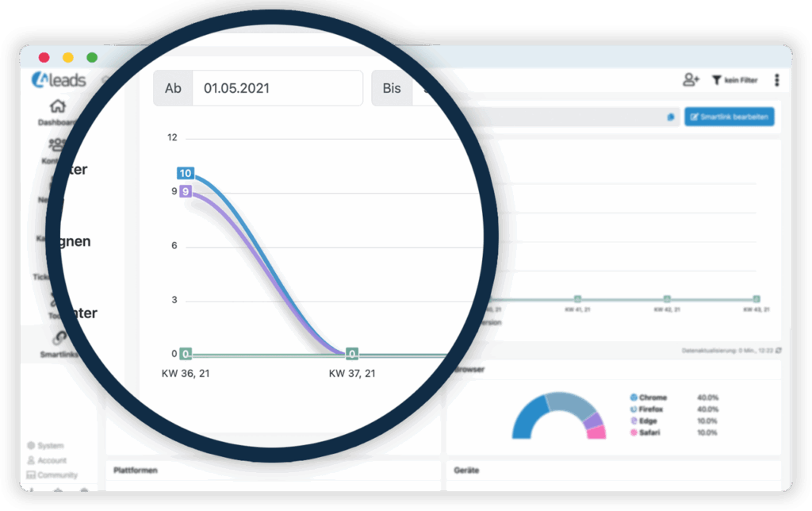Click the Ab date field showing 01.05.2021
The height and width of the screenshot is (511, 812).
tap(277, 88)
